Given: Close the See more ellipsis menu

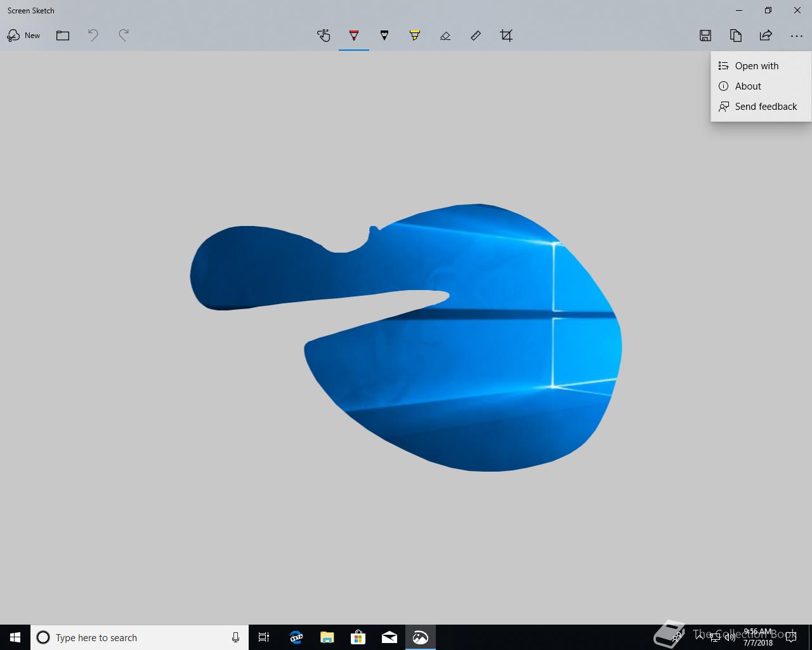Looking at the screenshot, I should (x=797, y=36).
